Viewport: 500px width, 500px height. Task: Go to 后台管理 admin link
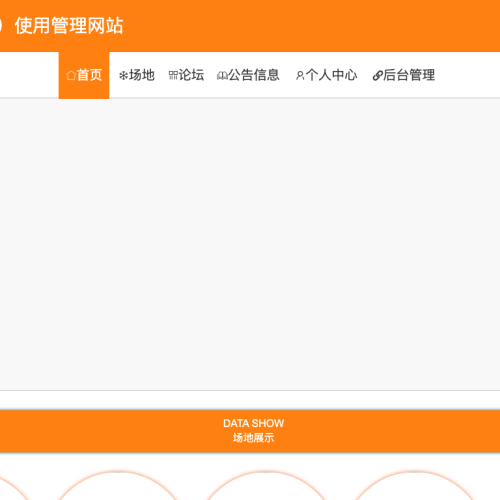click(404, 75)
